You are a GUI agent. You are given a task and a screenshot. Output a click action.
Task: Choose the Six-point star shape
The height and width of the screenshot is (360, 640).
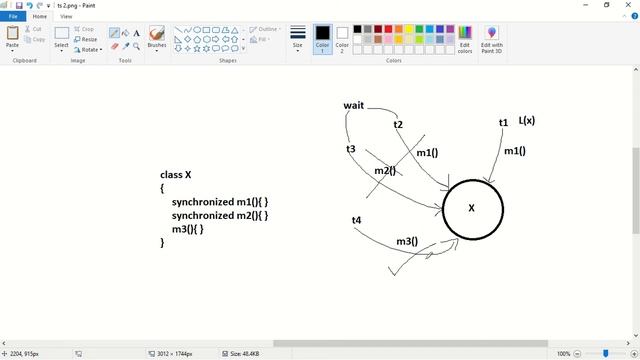tap(207, 49)
